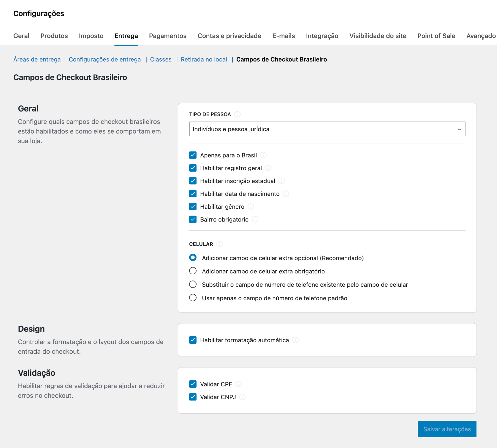Click info icon next to Apenas para o Brasil
This screenshot has height=448, width=497.
coord(263,155)
